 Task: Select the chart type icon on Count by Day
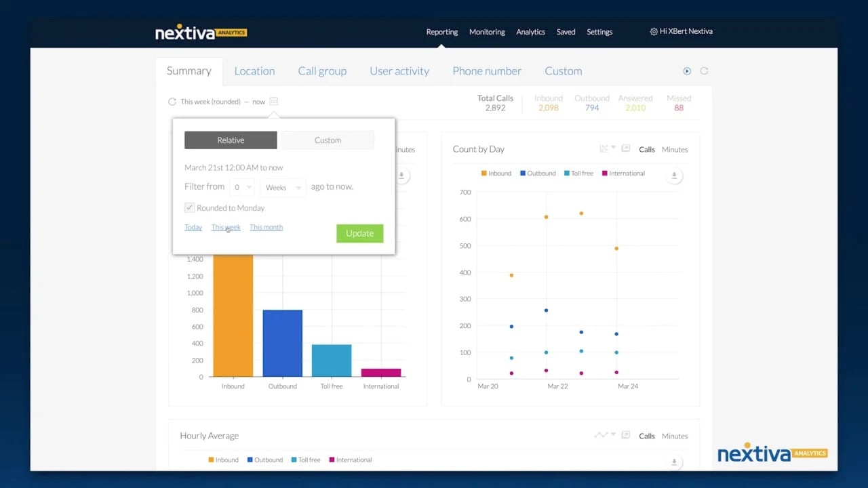click(x=602, y=148)
